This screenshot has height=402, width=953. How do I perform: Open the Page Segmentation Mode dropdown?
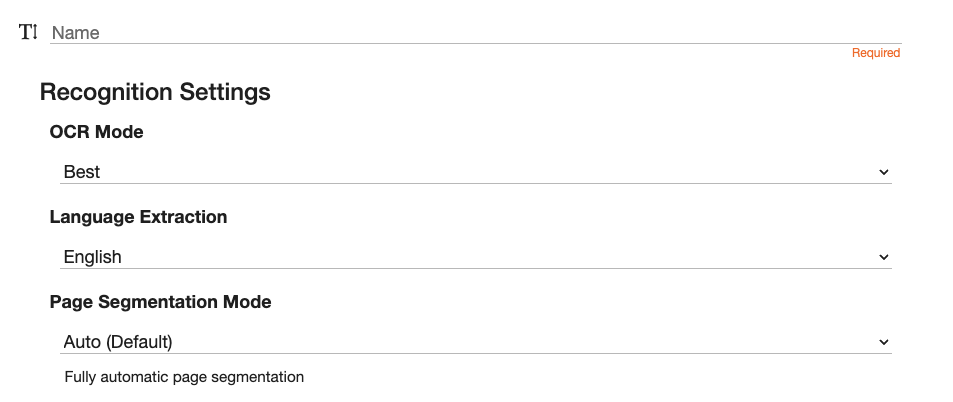tap(475, 342)
